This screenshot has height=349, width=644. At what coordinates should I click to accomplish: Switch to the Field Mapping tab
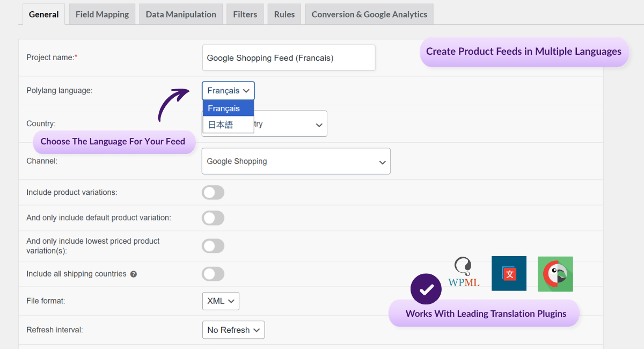click(102, 14)
